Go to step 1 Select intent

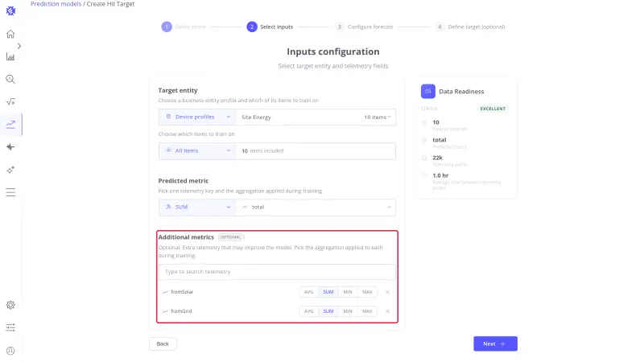[x=184, y=27]
